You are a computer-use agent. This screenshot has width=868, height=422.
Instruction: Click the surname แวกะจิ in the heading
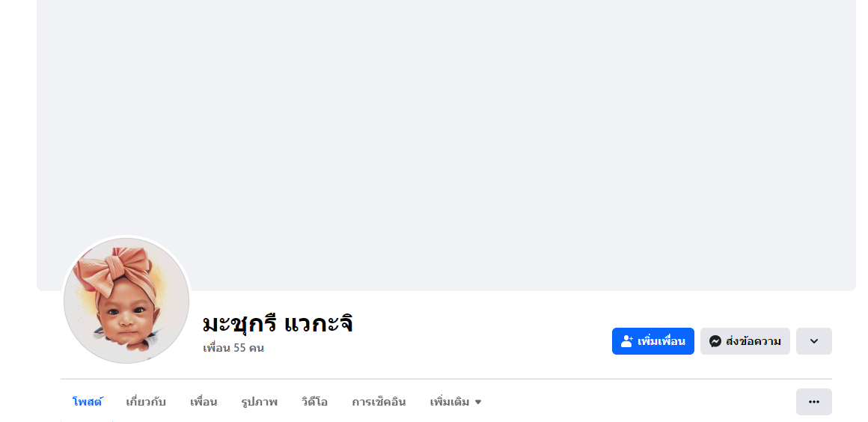pos(319,323)
